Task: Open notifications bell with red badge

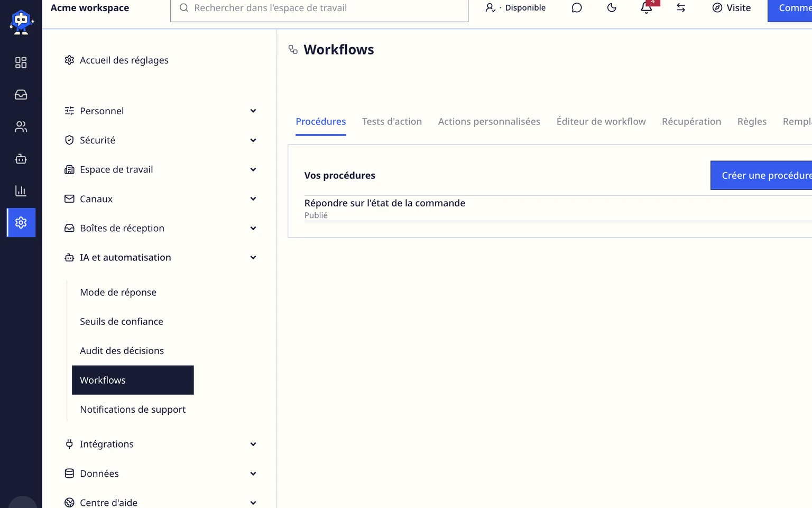Action: click(647, 8)
